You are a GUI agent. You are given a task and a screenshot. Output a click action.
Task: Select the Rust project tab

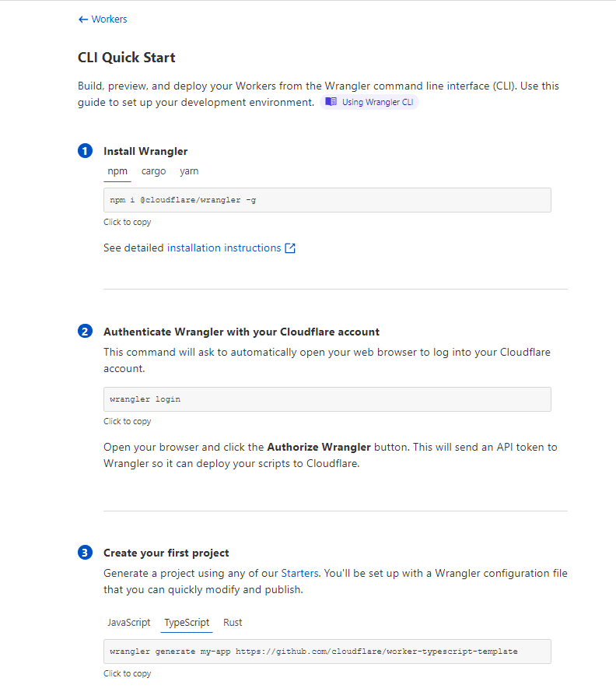(233, 623)
